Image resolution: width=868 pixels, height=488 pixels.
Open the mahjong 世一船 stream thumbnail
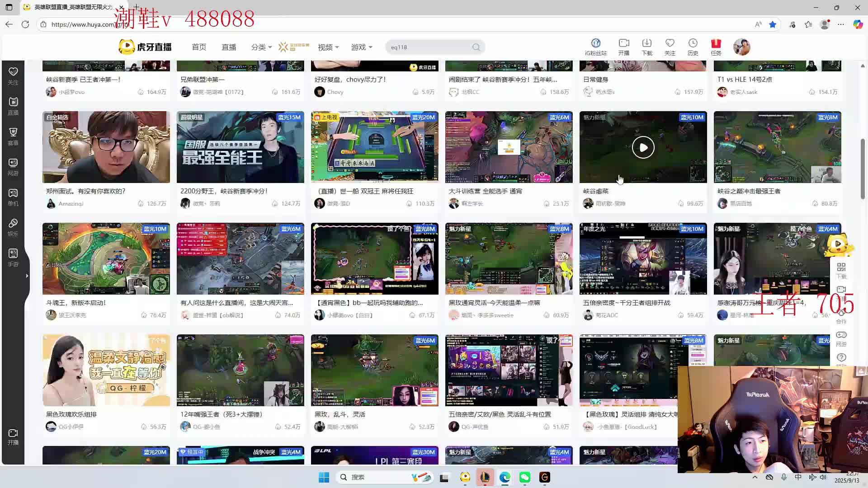pyautogui.click(x=374, y=147)
